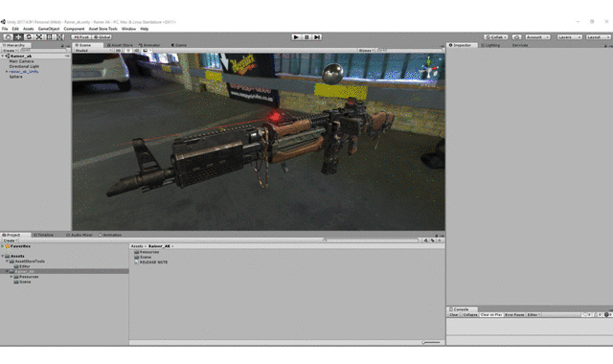
Task: Open the File menu
Action: click(x=5, y=29)
